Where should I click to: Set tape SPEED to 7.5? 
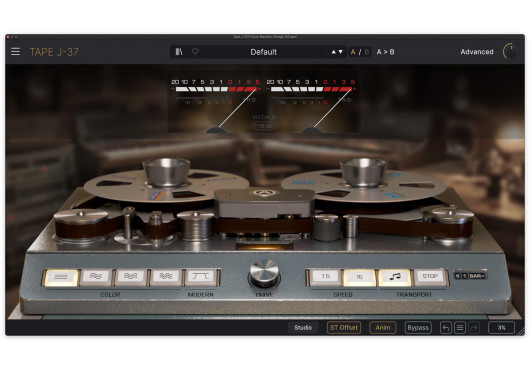[325, 277]
